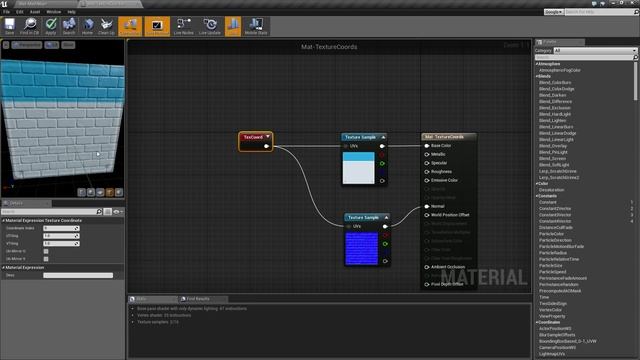Select the orange highlighted preview shape icon

(109, 192)
